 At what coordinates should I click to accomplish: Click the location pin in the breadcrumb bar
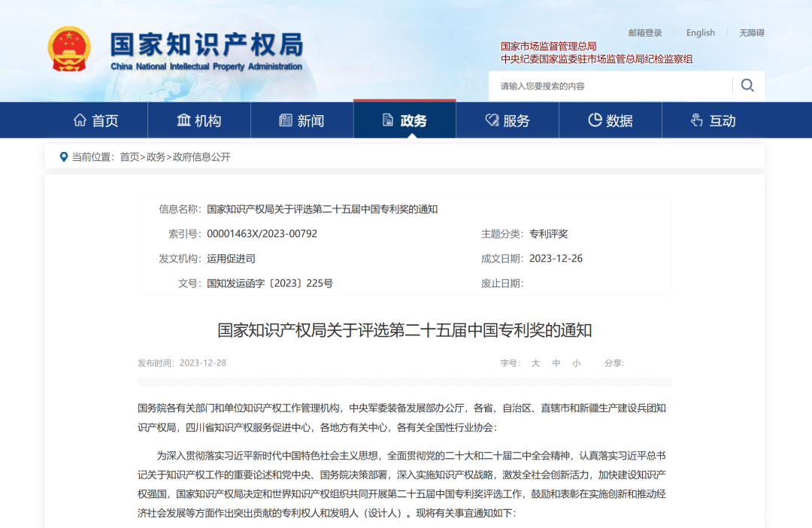pyautogui.click(x=63, y=157)
